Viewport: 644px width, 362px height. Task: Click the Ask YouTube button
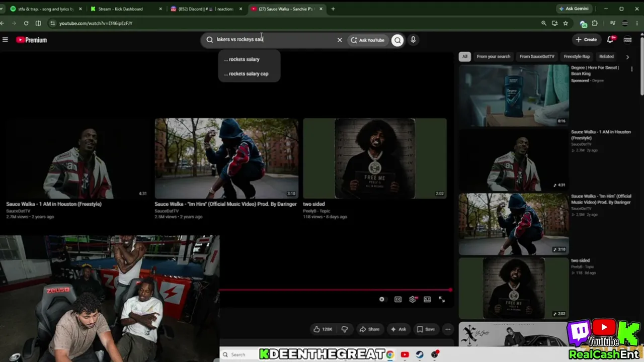(x=368, y=40)
